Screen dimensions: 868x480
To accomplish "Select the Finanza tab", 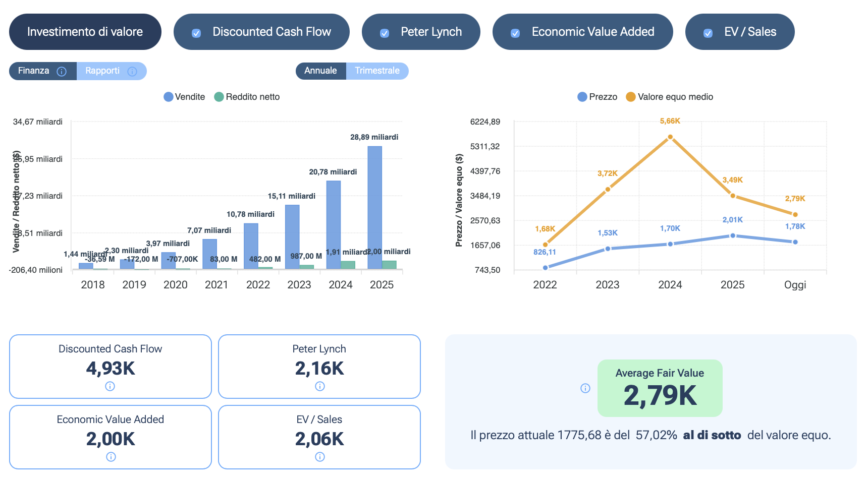I will point(34,71).
